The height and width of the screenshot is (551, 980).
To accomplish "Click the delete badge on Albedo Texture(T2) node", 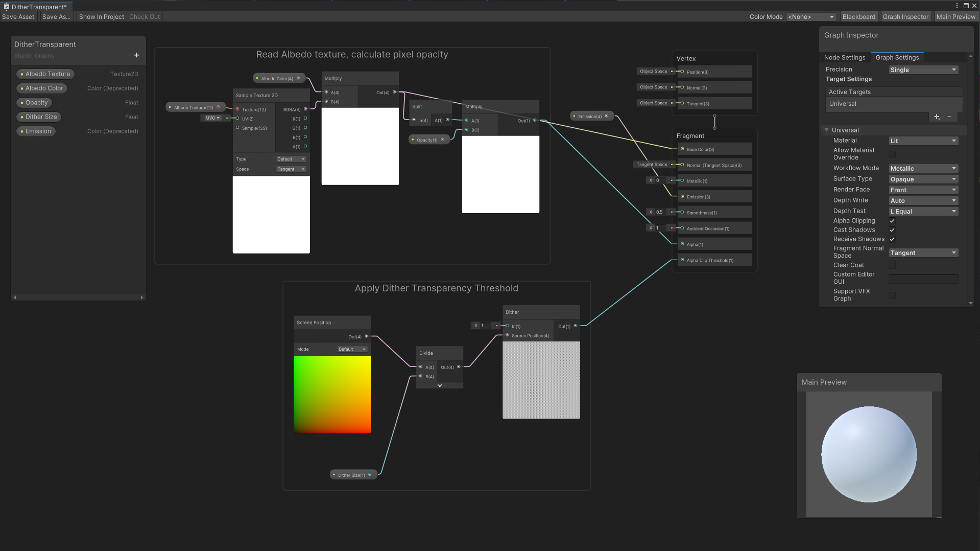I will 218,107.
